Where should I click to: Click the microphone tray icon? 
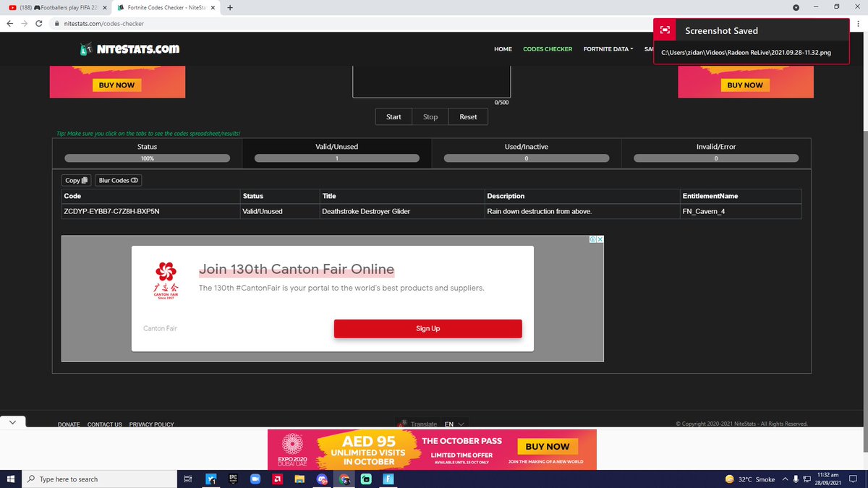796,479
